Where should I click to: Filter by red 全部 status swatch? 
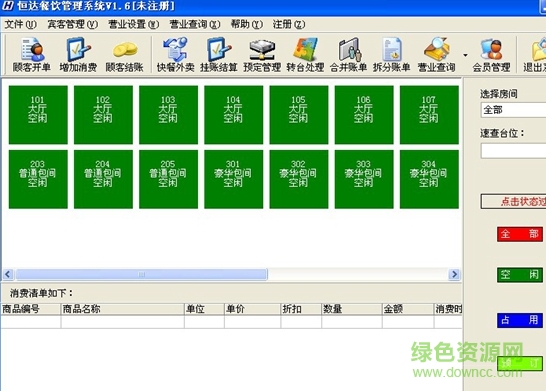[x=520, y=234]
